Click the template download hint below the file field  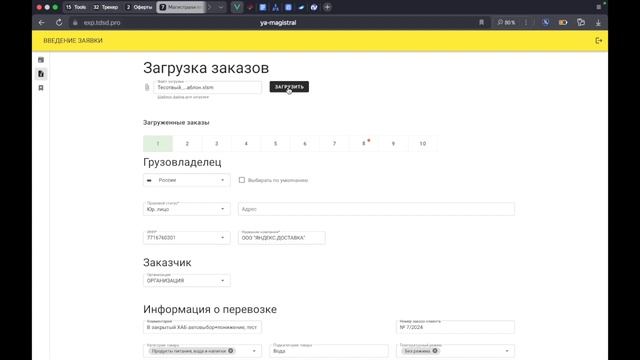pyautogui.click(x=183, y=97)
